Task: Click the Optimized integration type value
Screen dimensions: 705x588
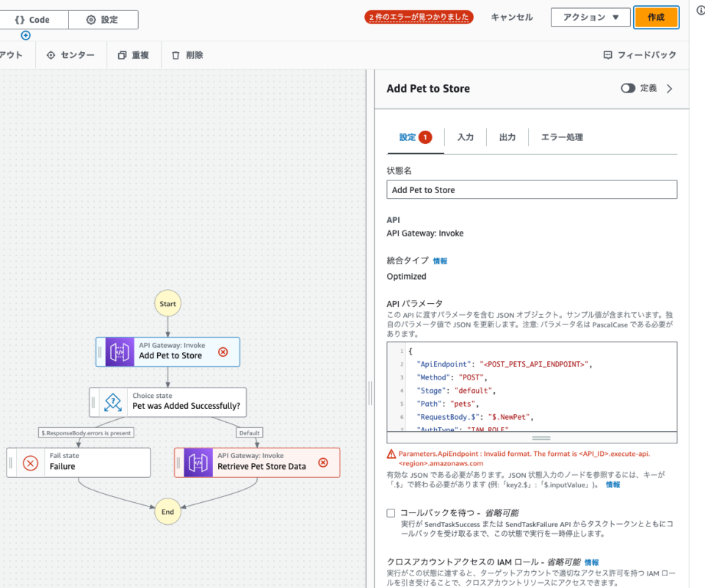Action: tap(406, 277)
